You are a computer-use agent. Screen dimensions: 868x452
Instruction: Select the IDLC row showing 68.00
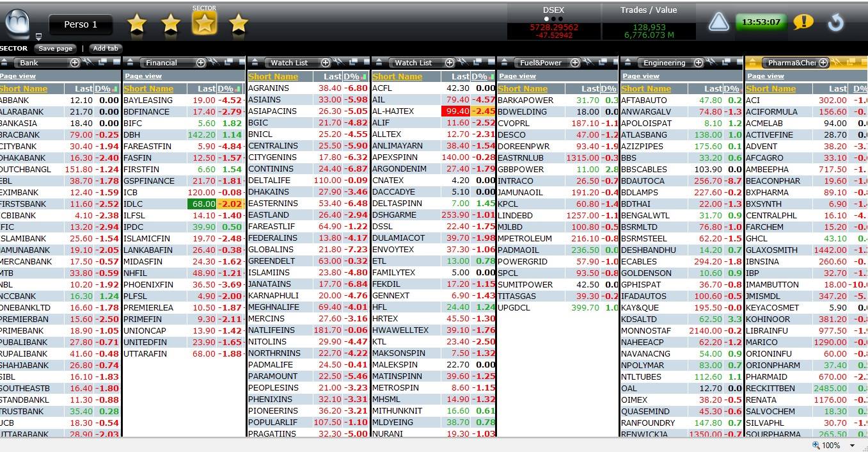point(183,204)
